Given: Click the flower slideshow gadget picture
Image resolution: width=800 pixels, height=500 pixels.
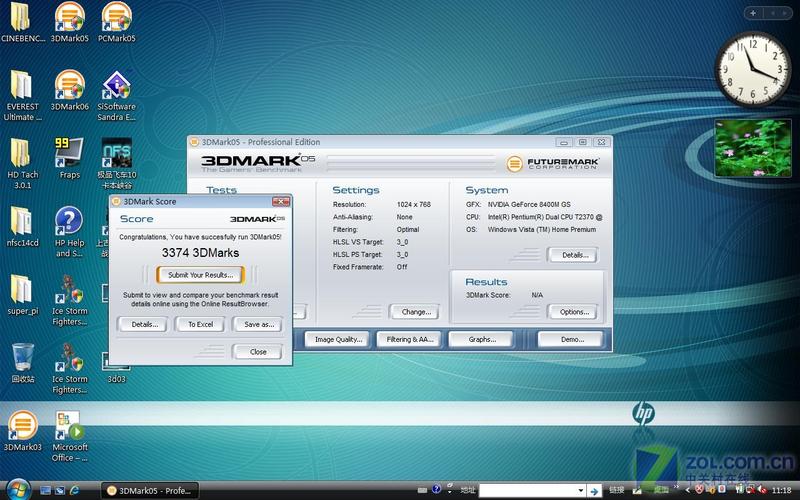Looking at the screenshot, I should (753, 148).
